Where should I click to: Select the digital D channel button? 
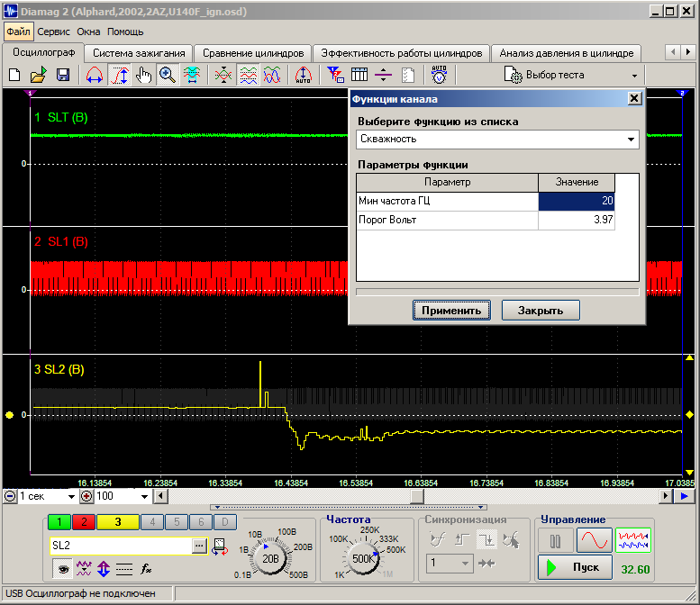[x=225, y=522]
